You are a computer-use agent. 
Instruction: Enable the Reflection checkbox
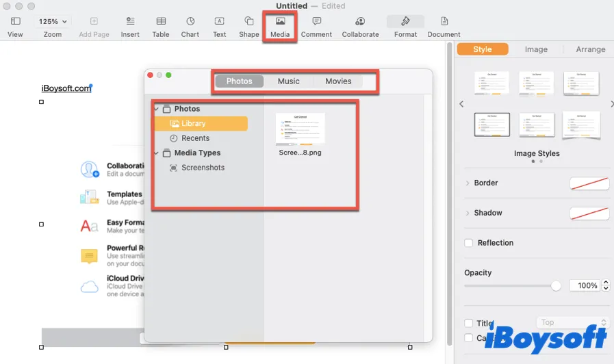pos(469,243)
